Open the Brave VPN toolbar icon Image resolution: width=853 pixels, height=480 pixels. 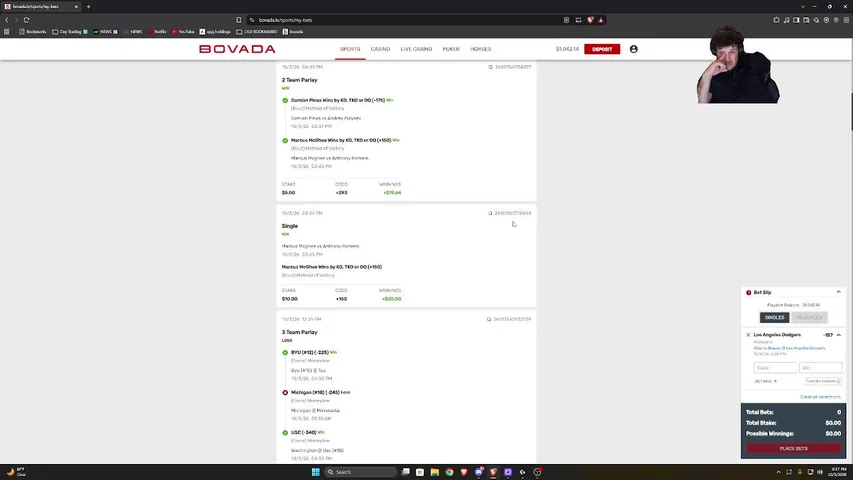click(x=826, y=20)
